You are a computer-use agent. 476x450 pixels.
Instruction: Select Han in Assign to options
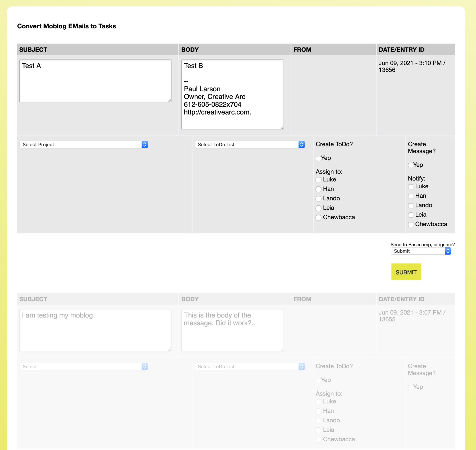point(319,189)
